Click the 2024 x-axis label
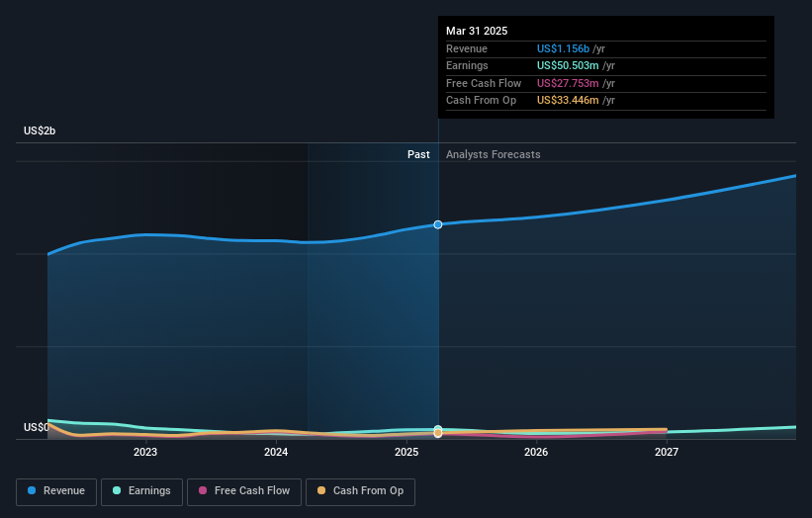The width and height of the screenshot is (812, 518). coord(276,452)
